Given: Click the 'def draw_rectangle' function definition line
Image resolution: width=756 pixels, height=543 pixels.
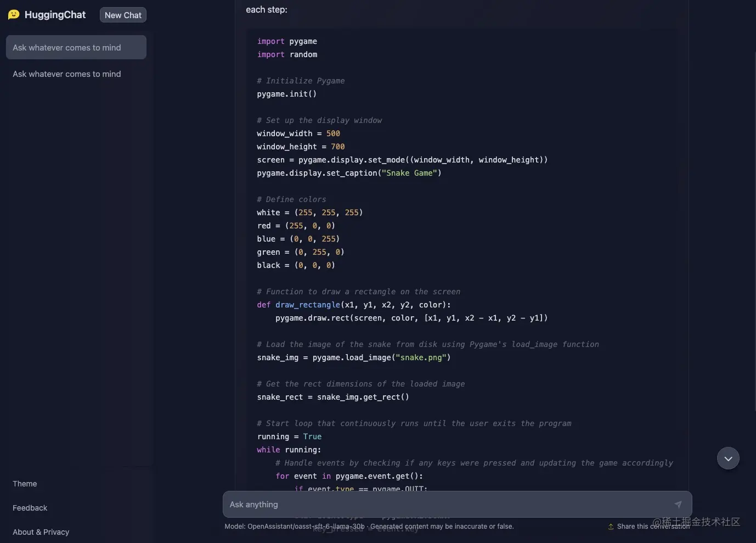Looking at the screenshot, I should coord(354,305).
